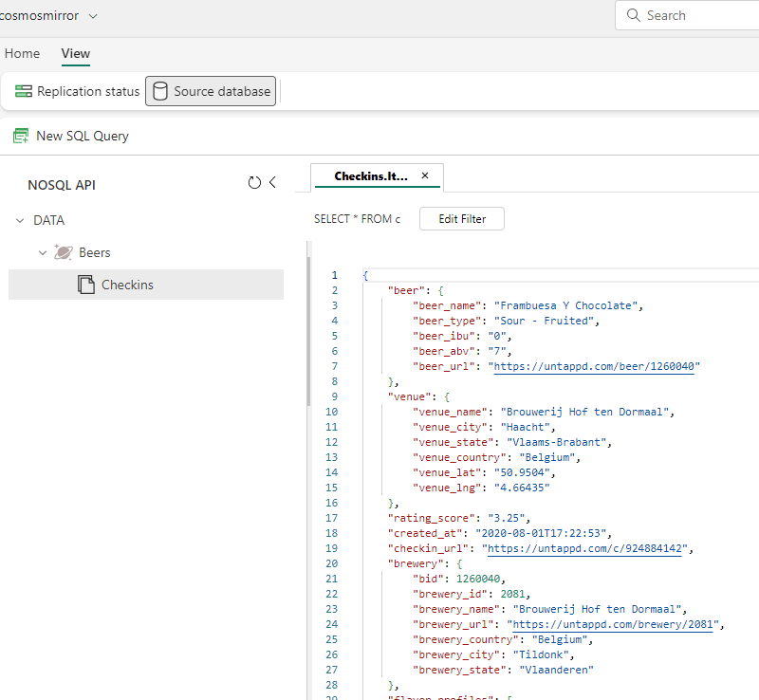
Task: Switch to the Home tab
Action: click(22, 54)
